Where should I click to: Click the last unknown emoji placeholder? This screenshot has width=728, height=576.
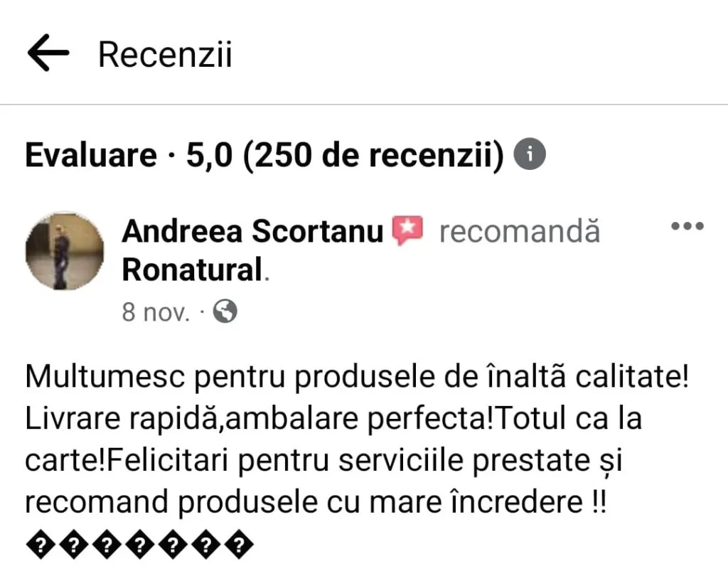(239, 543)
